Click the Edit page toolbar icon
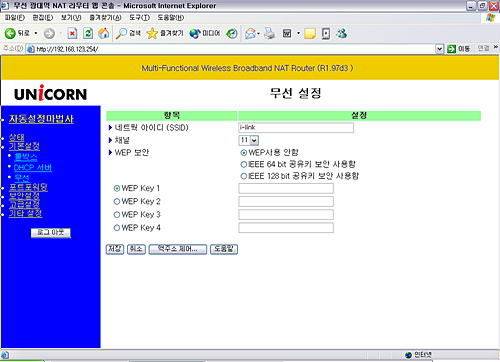Image resolution: width=500 pixels, height=362 pixels. click(x=287, y=33)
